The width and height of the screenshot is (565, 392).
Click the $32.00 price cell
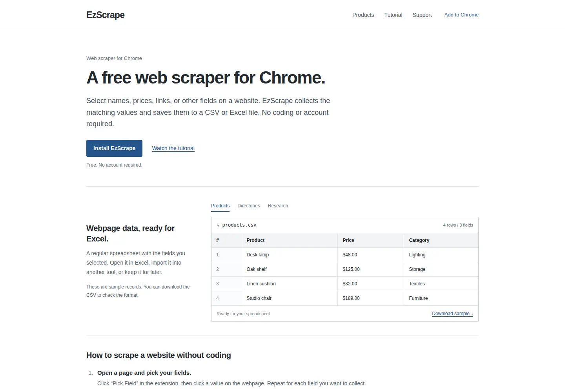pyautogui.click(x=371, y=284)
